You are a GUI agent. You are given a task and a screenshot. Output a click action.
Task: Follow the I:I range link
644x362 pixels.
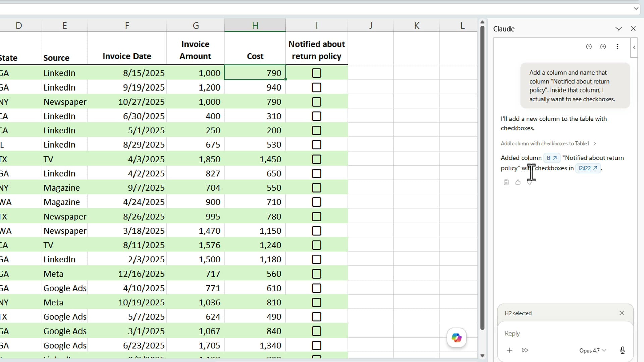tap(551, 158)
